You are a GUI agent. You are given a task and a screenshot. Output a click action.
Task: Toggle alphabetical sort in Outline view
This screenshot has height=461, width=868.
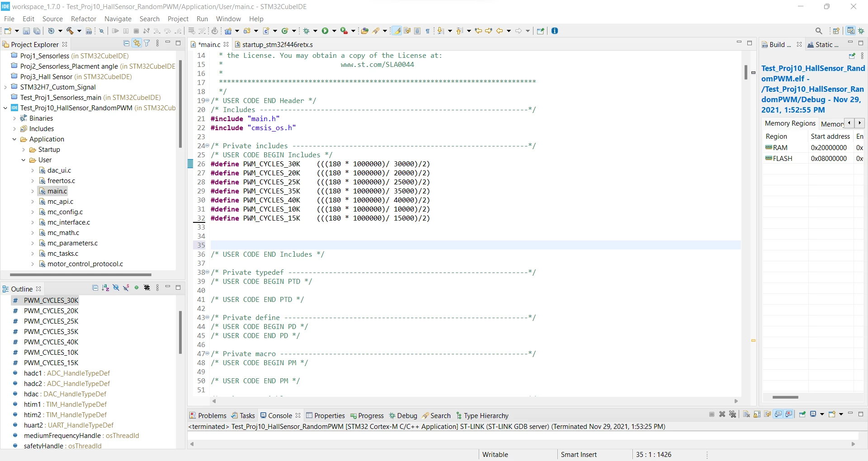(105, 288)
